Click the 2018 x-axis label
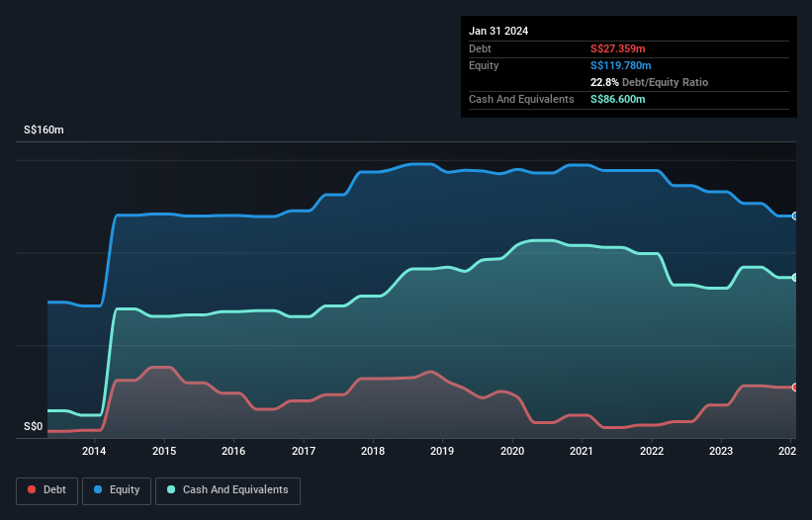The image size is (812, 520). coord(373,451)
